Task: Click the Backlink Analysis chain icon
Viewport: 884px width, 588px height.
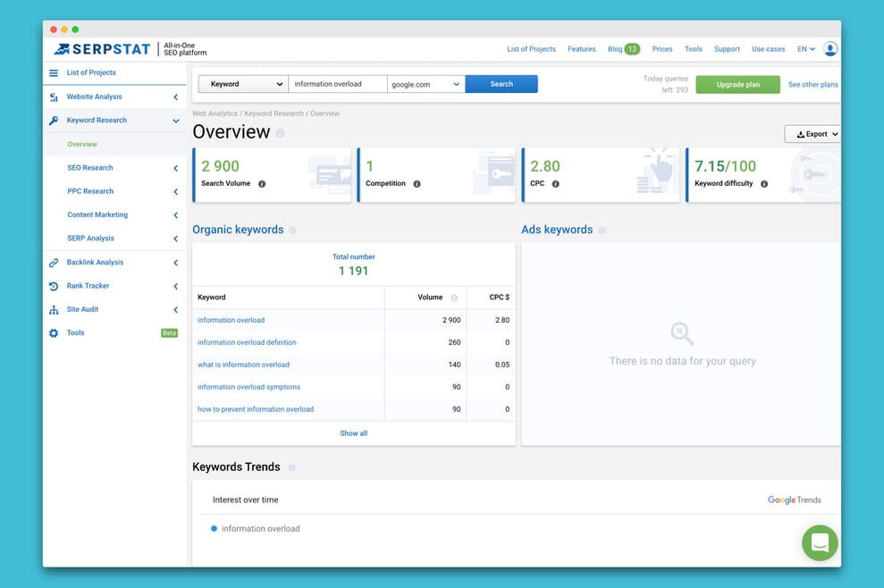Action: pyautogui.click(x=54, y=263)
